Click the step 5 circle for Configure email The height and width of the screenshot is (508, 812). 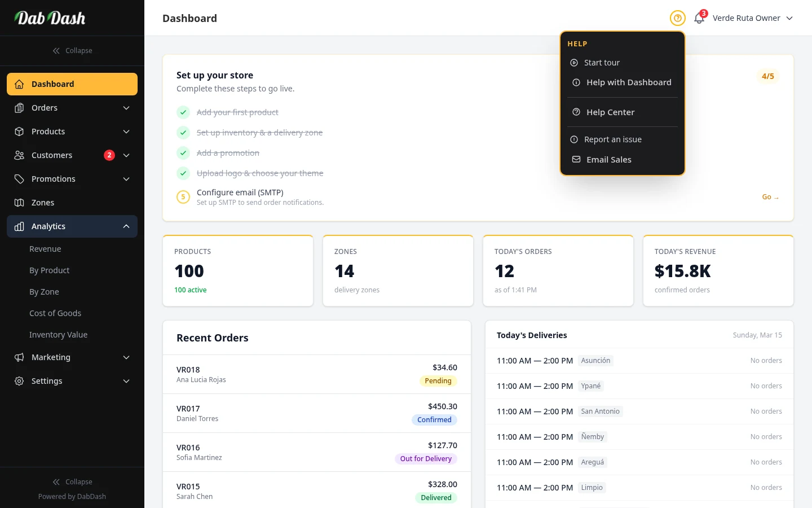183,197
